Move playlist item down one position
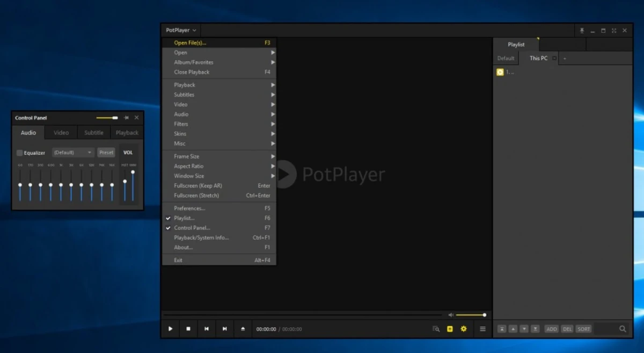The height and width of the screenshot is (353, 644). [524, 329]
